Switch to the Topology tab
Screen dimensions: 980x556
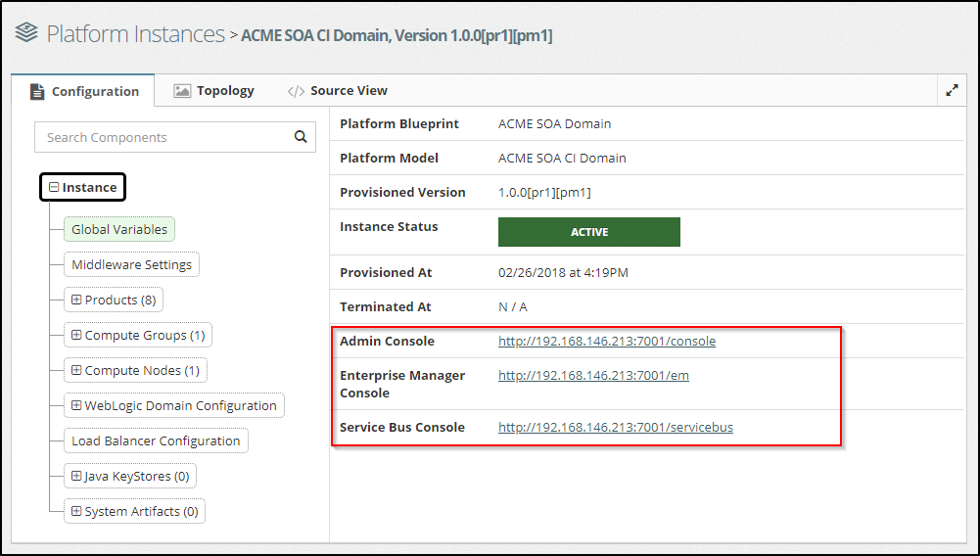[224, 90]
